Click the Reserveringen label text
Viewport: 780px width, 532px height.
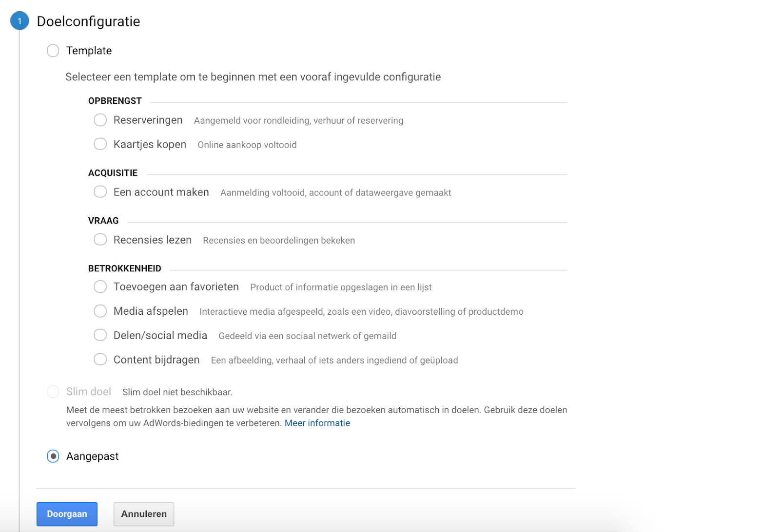[148, 120]
